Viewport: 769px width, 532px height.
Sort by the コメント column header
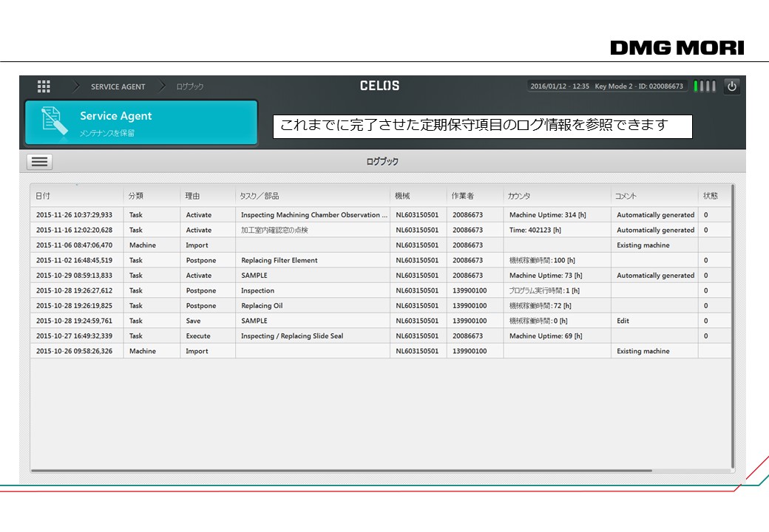[654, 196]
